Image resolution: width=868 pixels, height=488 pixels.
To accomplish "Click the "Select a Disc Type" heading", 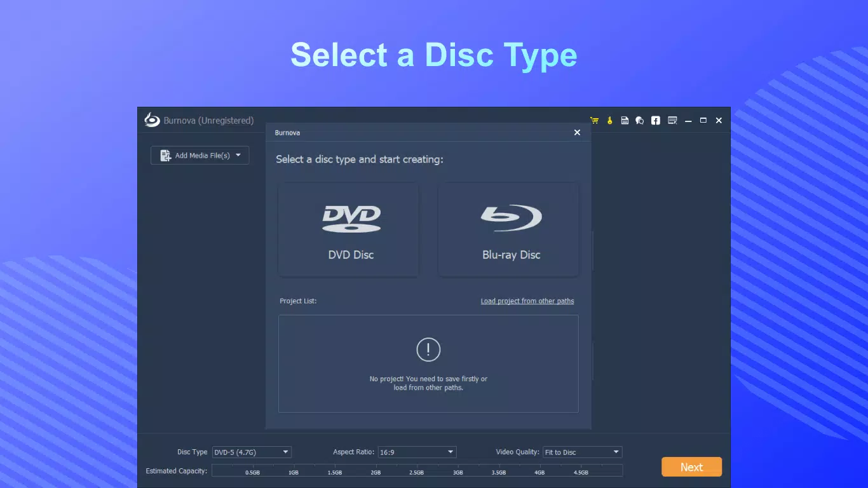I will coord(434,55).
